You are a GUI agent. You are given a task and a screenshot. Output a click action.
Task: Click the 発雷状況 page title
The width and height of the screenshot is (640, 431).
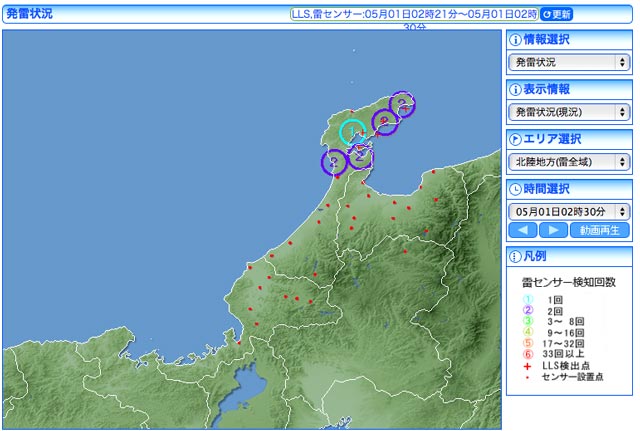tap(30, 15)
